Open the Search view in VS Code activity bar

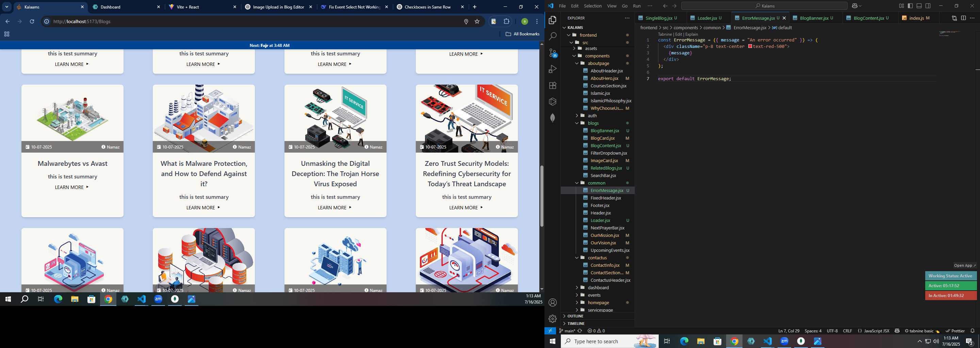552,36
